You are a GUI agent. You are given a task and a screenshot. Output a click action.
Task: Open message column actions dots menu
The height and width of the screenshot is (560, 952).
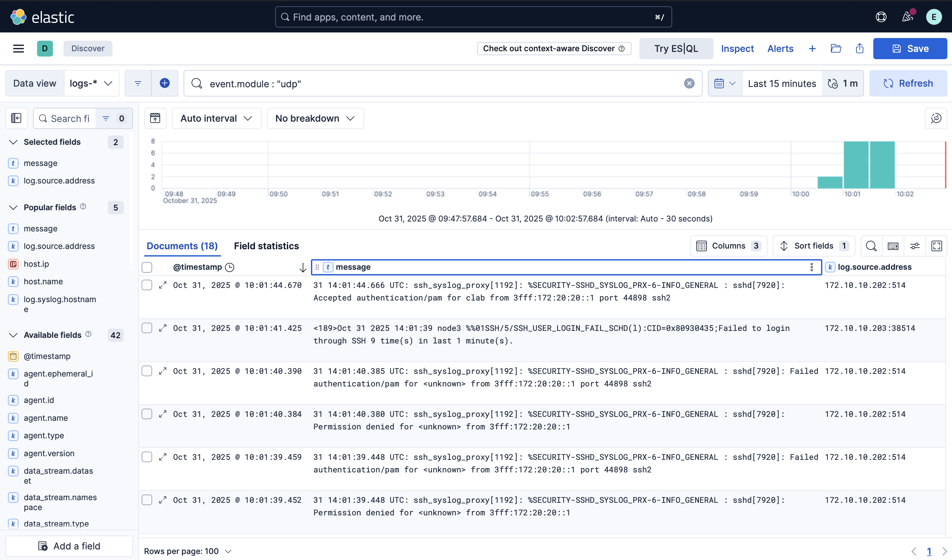tap(812, 267)
